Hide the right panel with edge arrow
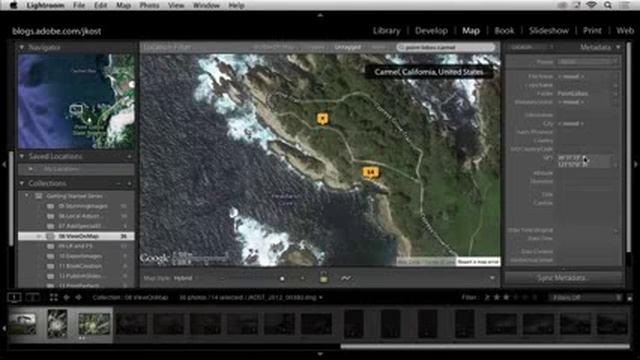 636,164
